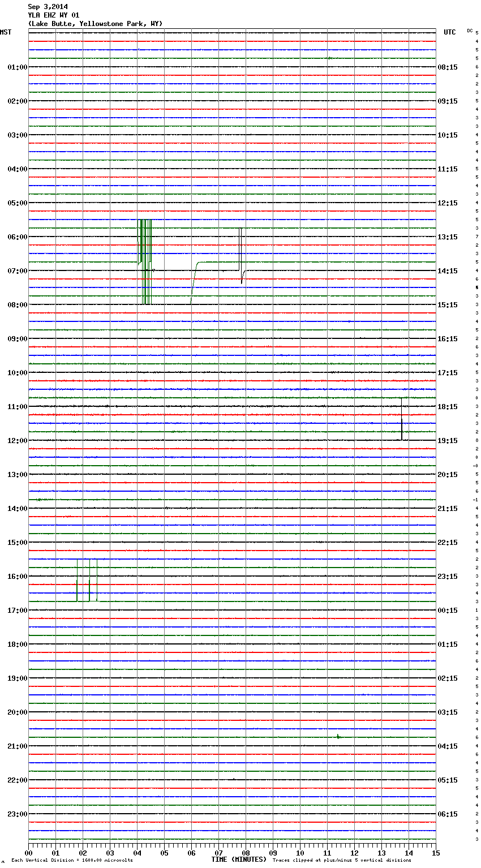Viewport: 481px width, 868px height.
Task: Click the 16:15 UTC row label
Action: [448, 339]
